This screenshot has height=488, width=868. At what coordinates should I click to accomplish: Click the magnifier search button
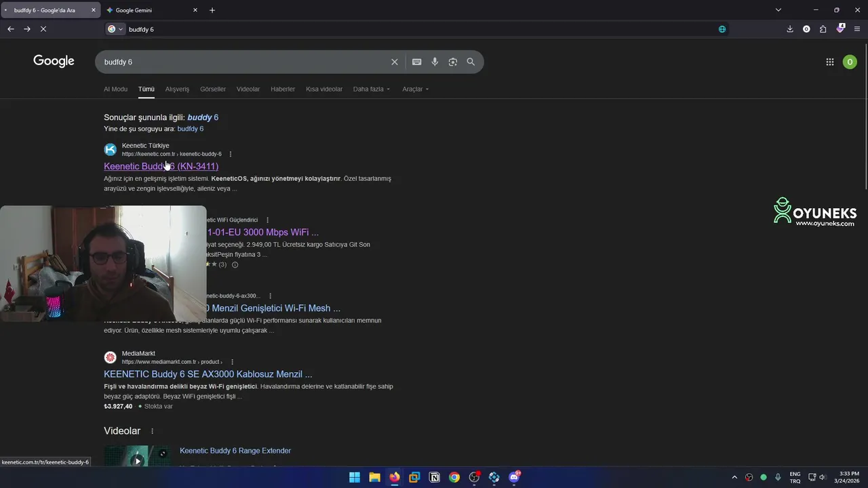(x=471, y=62)
